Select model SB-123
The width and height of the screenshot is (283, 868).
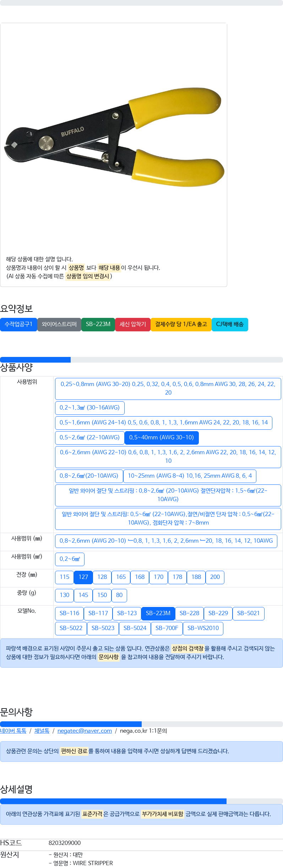click(127, 613)
